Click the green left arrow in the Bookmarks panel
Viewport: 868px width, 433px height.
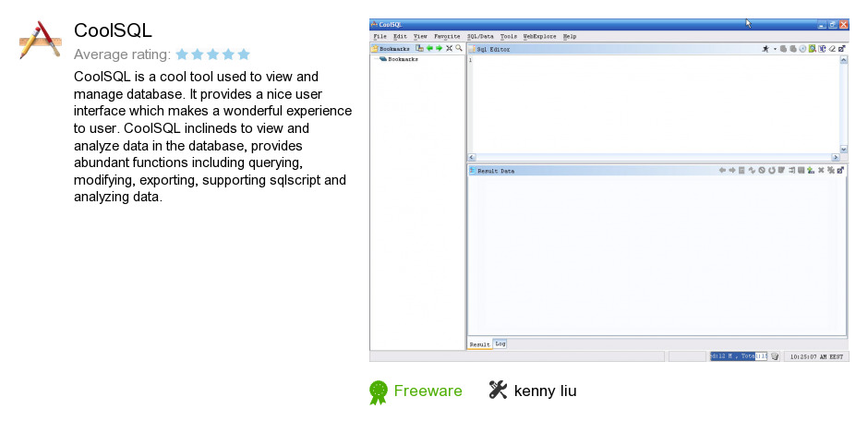point(429,48)
